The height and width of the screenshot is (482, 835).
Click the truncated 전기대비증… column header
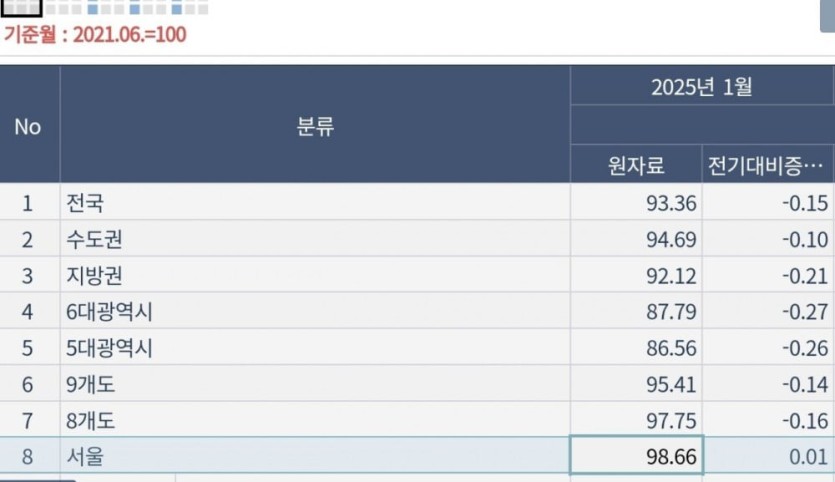[767, 164]
